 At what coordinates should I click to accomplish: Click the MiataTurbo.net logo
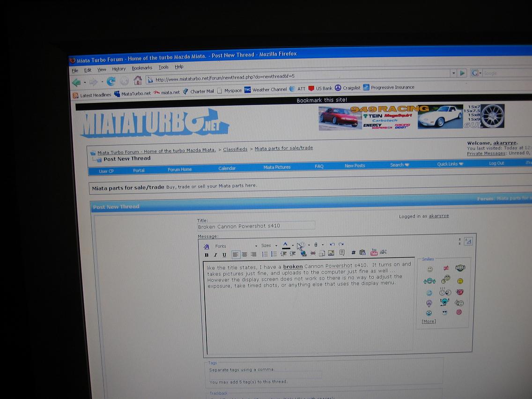pyautogui.click(x=155, y=124)
